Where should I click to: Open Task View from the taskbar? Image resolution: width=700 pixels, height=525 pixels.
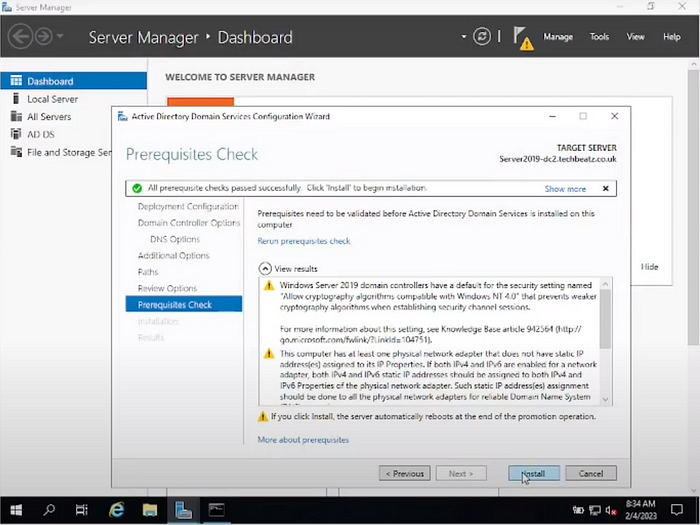point(82,509)
